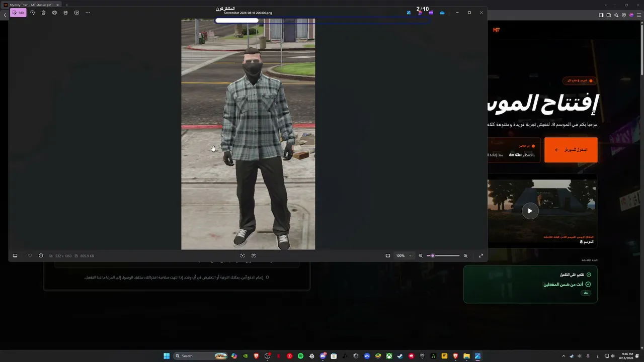
Task: Delete the image with the trash icon
Action: (x=44, y=13)
